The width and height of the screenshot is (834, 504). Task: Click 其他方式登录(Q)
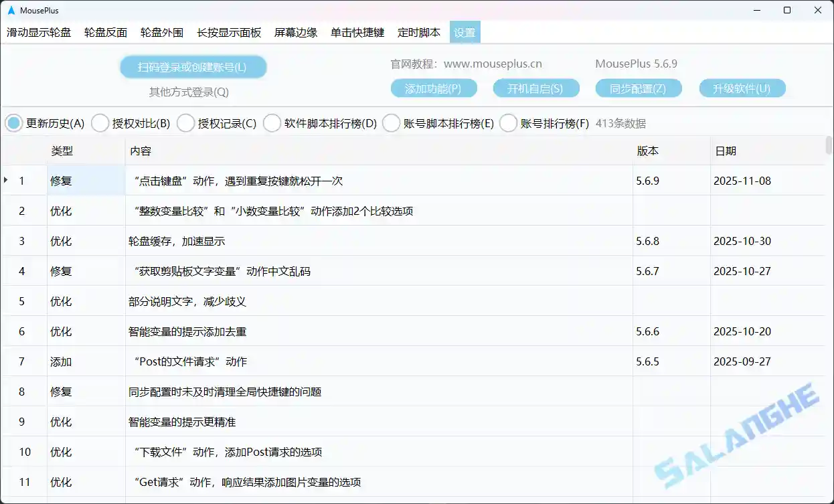coord(193,91)
